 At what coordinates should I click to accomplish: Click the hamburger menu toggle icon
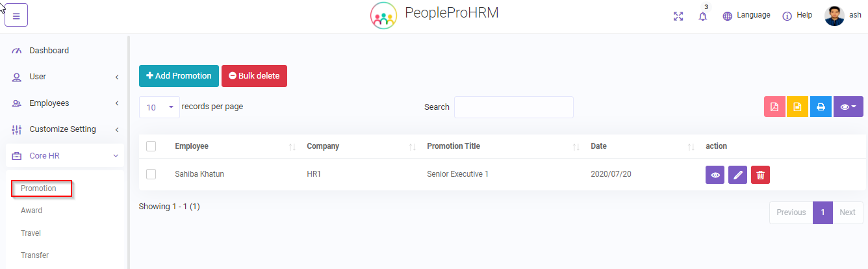coord(16,16)
